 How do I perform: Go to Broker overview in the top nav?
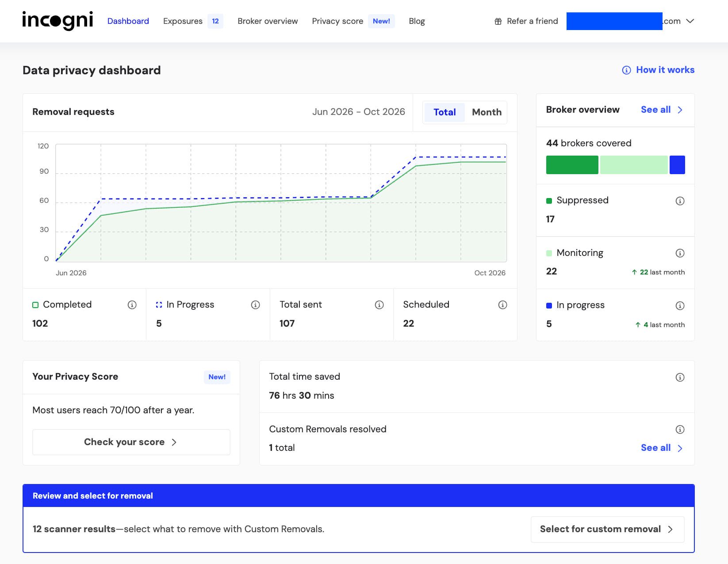(x=268, y=21)
